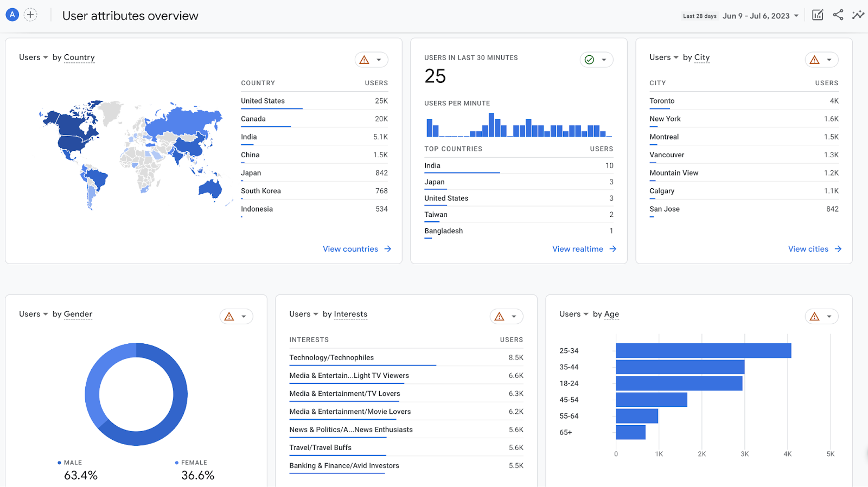868x487 pixels.
Task: Click the 45-54 age label
Action: coord(569,400)
